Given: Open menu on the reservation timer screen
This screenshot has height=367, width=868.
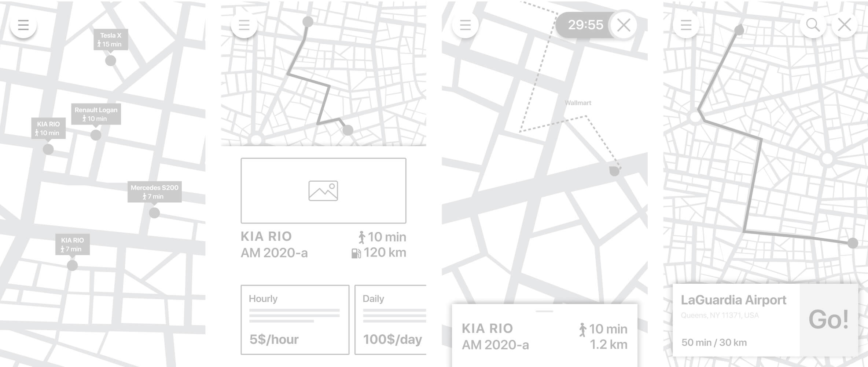Looking at the screenshot, I should [465, 25].
